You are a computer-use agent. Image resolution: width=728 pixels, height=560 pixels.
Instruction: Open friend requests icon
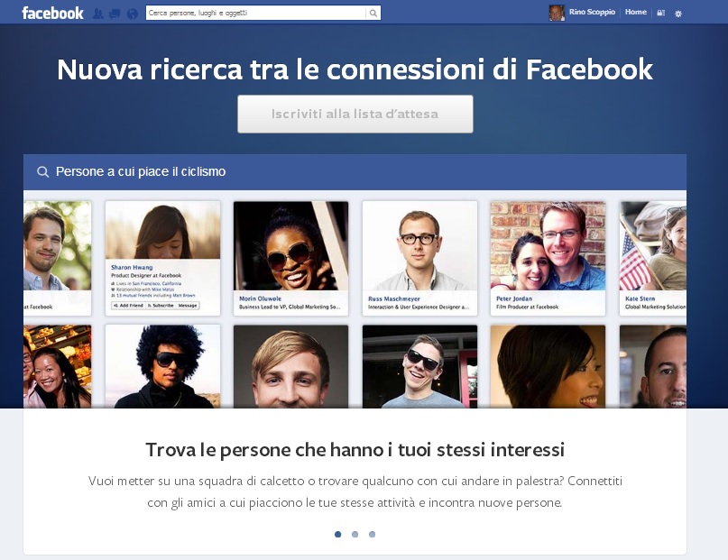[98, 14]
